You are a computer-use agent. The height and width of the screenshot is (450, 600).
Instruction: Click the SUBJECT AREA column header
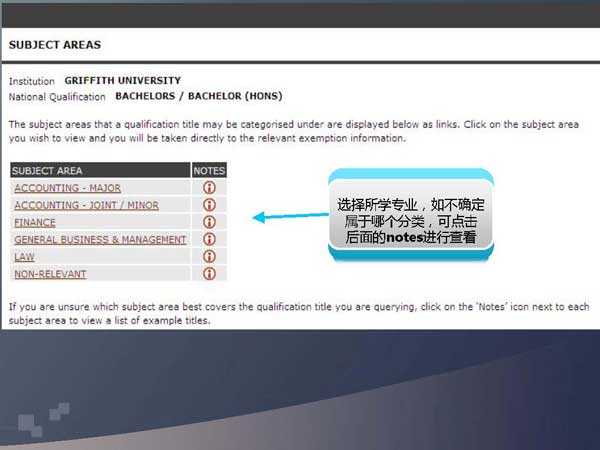point(48,171)
